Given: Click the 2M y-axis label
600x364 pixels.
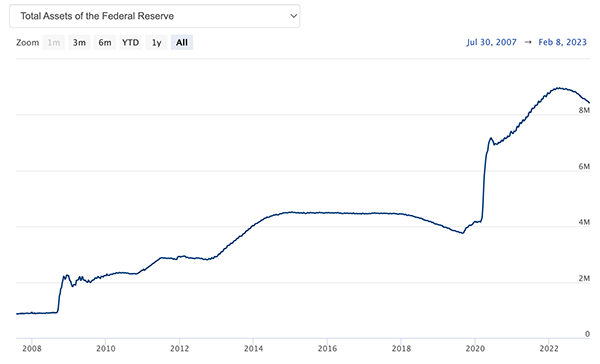Looking at the screenshot, I should tap(584, 278).
